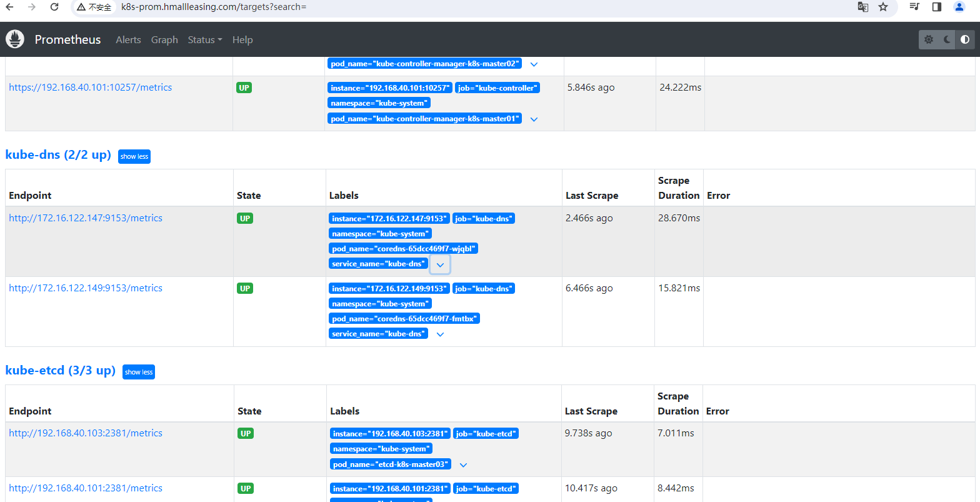Viewport: 980px width, 502px height.
Task: Open the 172.16.122.147:9153 metrics endpoint link
Action: coord(86,218)
